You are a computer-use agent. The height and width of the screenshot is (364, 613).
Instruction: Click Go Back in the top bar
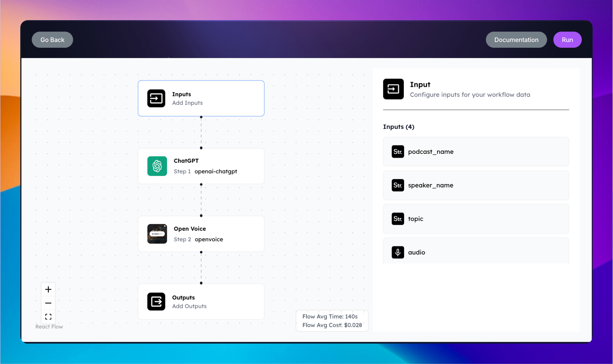[x=52, y=39]
